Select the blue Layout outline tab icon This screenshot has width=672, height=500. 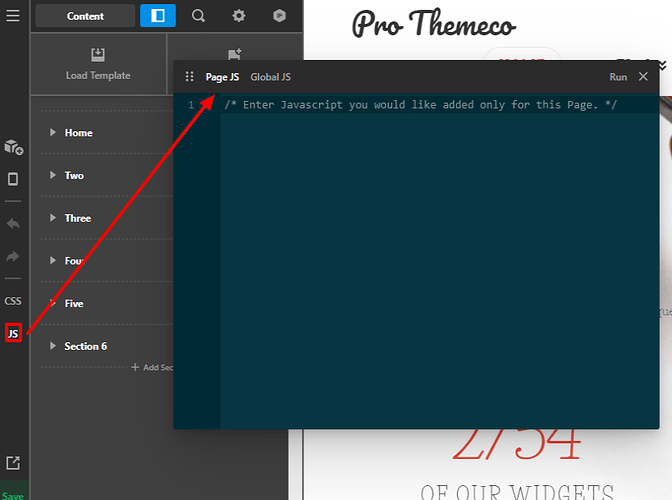click(x=158, y=16)
